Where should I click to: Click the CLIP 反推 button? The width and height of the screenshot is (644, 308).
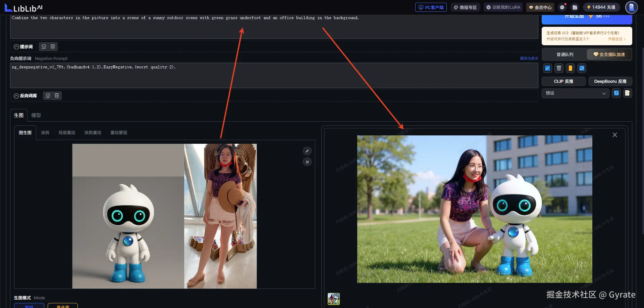(x=563, y=81)
